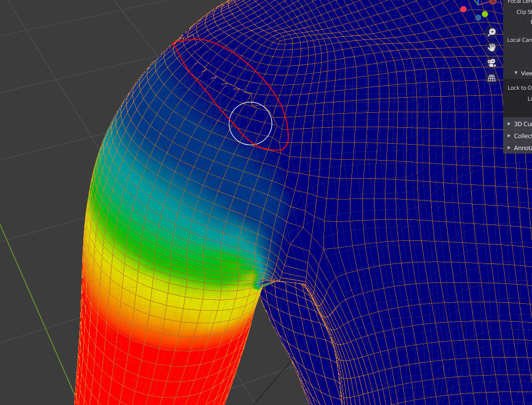Screen dimensions: 532x405
Task: Switch to camera view using the camera icon
Action: [491, 62]
